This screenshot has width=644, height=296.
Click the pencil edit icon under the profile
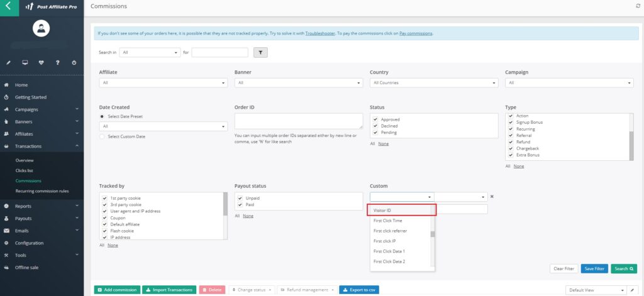pyautogui.click(x=8, y=63)
